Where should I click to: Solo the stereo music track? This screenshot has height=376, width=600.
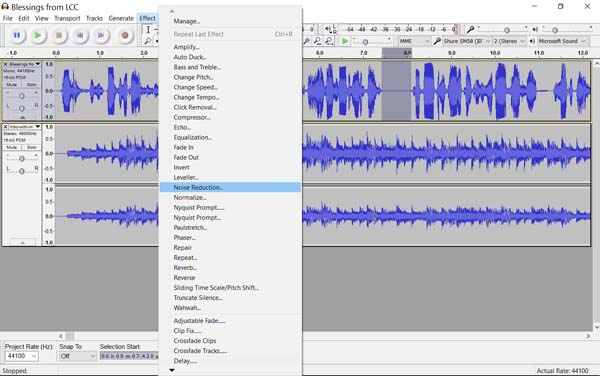[31, 147]
